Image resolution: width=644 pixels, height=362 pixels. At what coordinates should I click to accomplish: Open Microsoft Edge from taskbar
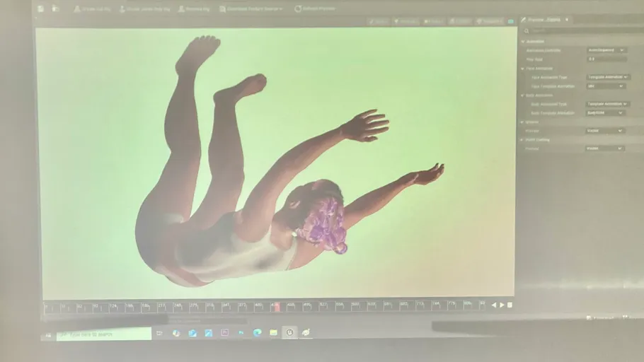[x=257, y=332]
